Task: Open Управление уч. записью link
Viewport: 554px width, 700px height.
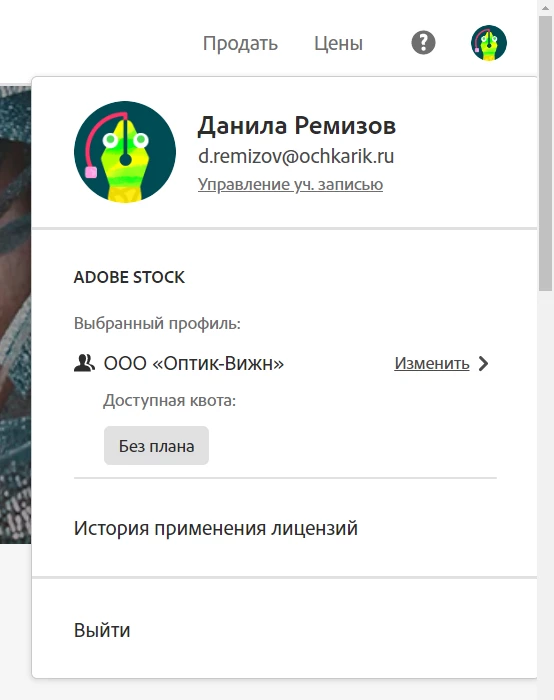Action: point(290,184)
